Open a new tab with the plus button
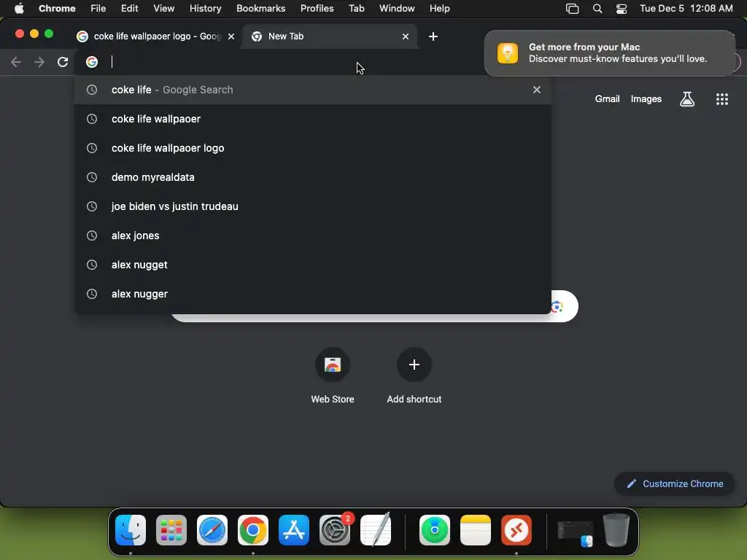This screenshot has height=560, width=747. (x=433, y=36)
